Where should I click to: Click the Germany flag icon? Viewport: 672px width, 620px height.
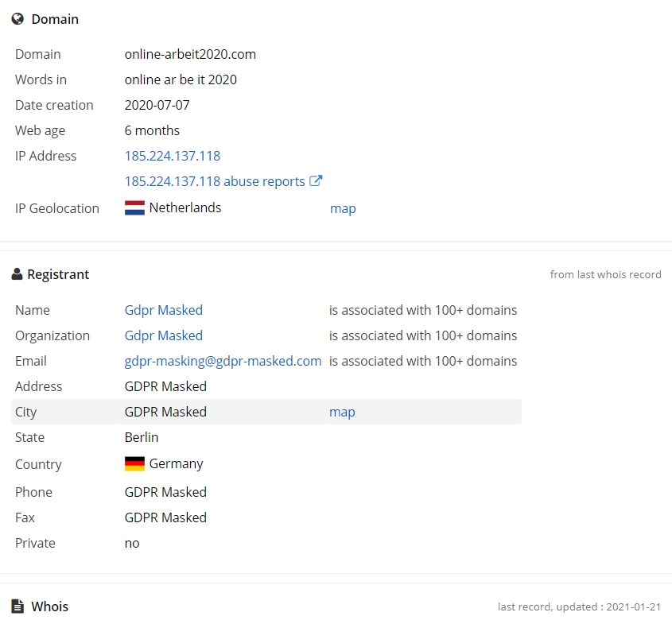point(134,464)
